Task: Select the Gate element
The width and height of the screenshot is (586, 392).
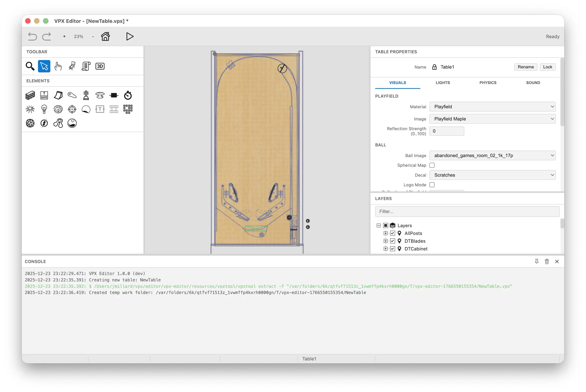Action: click(44, 95)
